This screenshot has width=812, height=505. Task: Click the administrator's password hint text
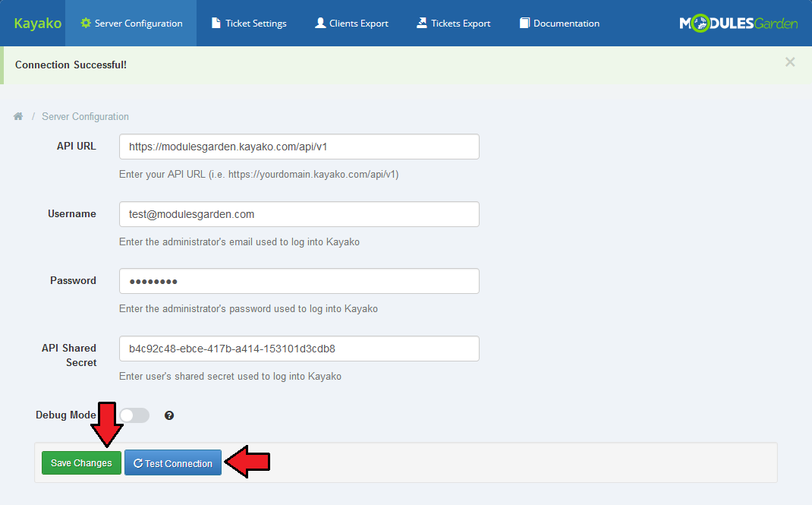[x=249, y=309]
